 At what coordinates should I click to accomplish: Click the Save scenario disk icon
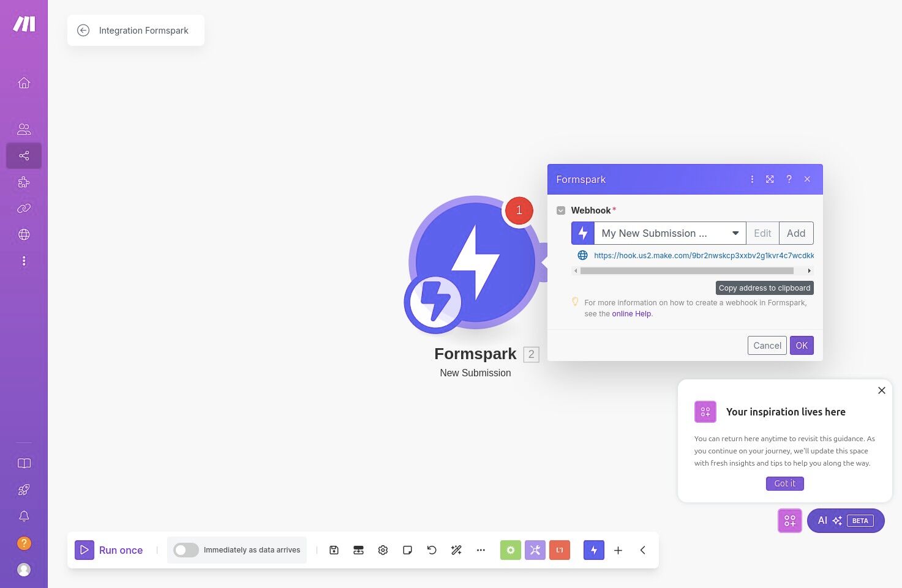click(x=334, y=550)
